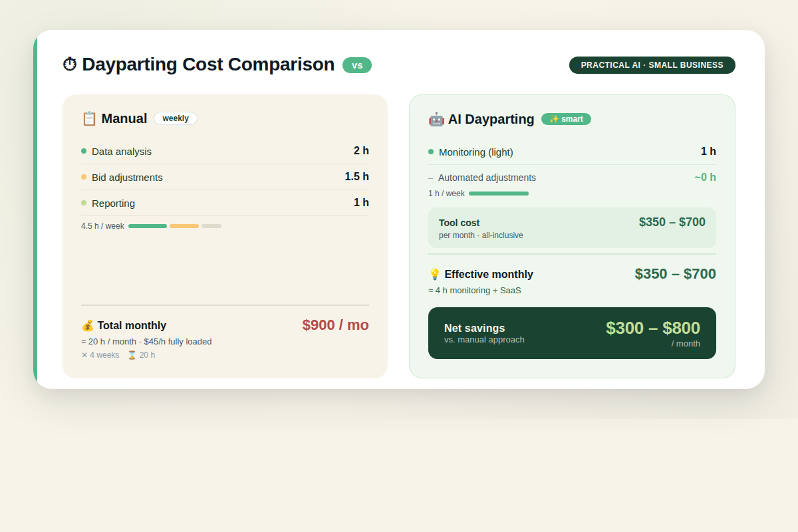798x532 pixels.
Task: Click the orange dot beside Bid adjustments
Action: coord(84,177)
